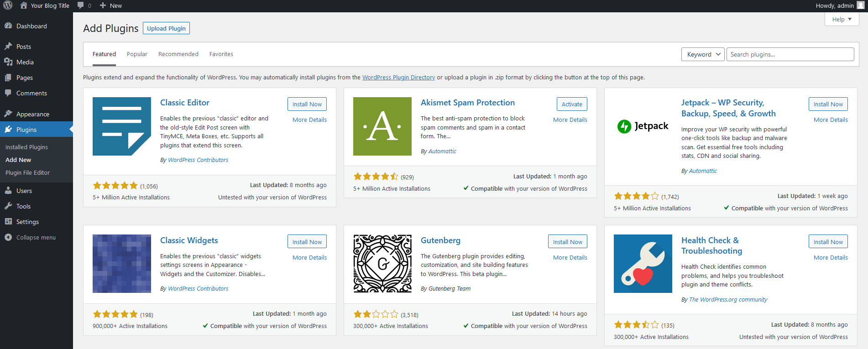Image resolution: width=868 pixels, height=349 pixels.
Task: Click the Users icon in sidebar
Action: point(8,191)
